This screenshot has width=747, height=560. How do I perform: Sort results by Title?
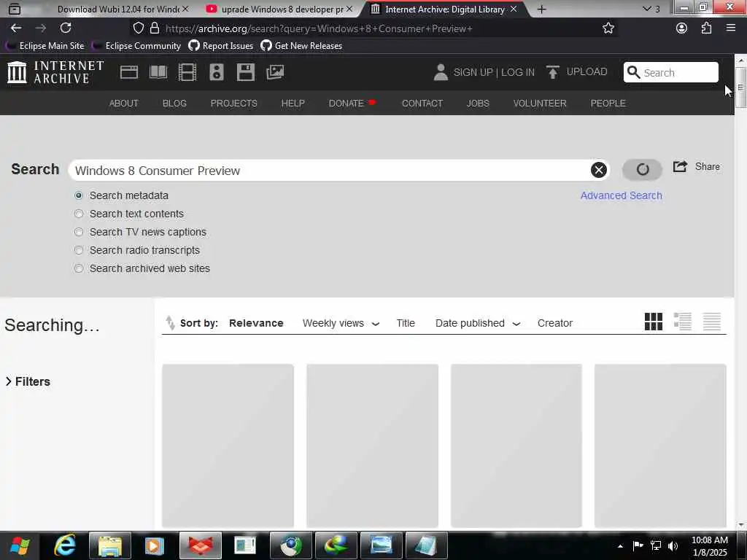[406, 323]
